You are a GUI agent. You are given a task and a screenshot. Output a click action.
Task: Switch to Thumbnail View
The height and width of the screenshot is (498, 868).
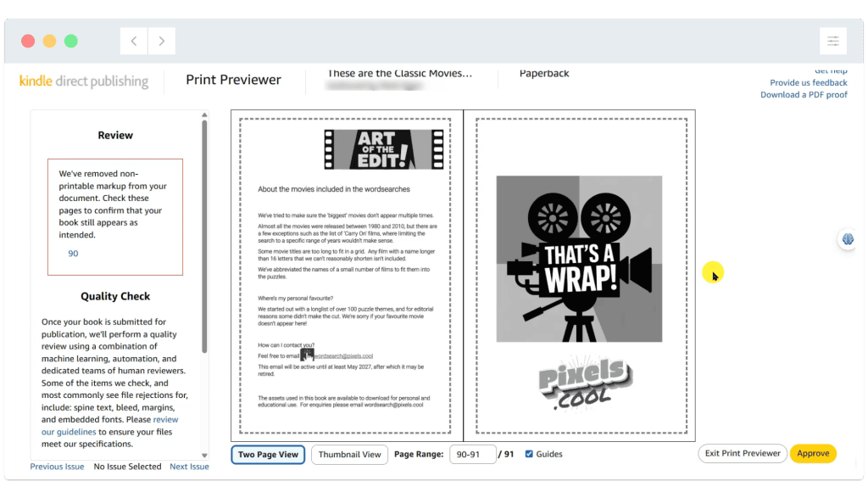[x=349, y=454]
